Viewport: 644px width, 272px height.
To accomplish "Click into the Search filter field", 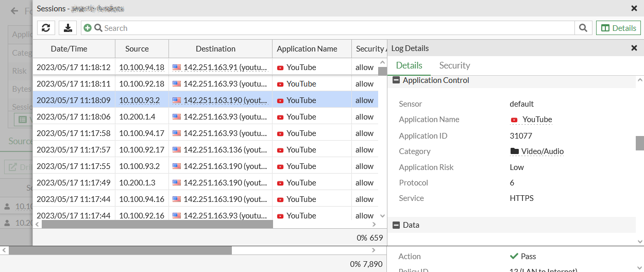I will point(335,28).
